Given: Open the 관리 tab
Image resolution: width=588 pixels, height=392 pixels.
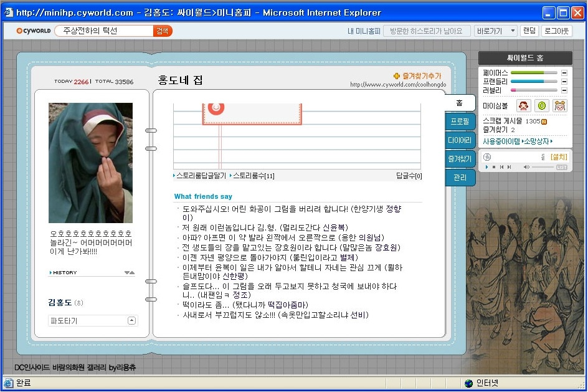Looking at the screenshot, I should [460, 178].
